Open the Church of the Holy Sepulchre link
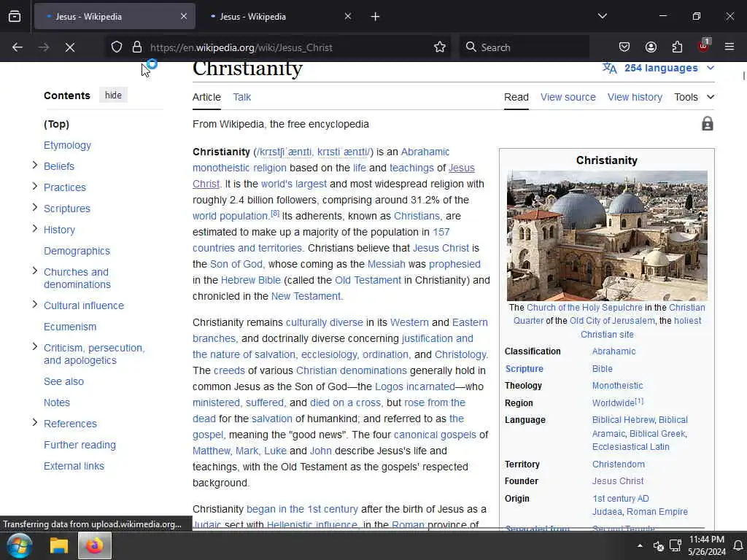Image resolution: width=747 pixels, height=560 pixels. tap(584, 308)
